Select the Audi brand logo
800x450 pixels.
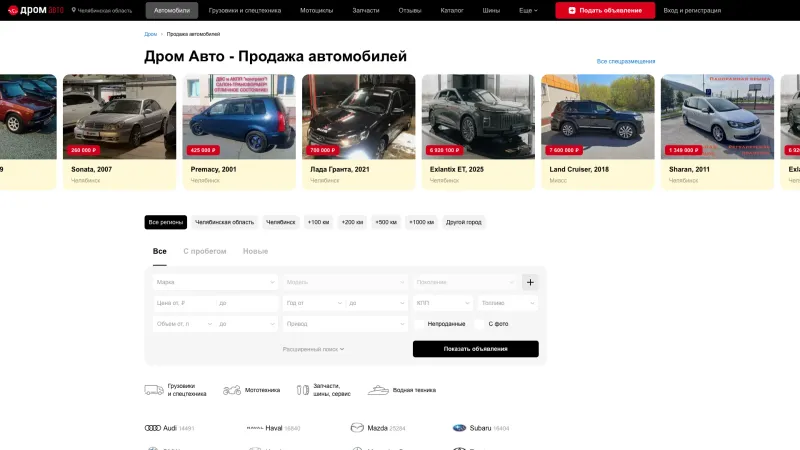click(x=153, y=428)
